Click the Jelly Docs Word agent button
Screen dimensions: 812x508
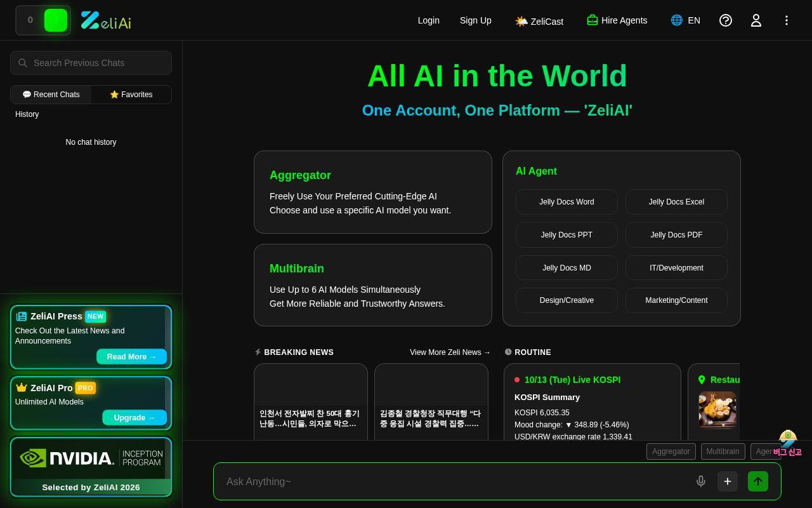click(x=566, y=202)
